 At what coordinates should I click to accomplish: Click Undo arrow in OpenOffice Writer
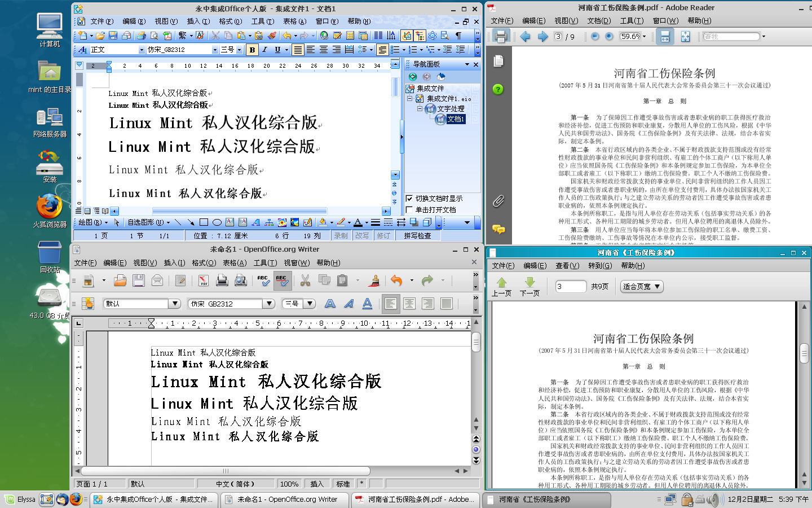[396, 281]
